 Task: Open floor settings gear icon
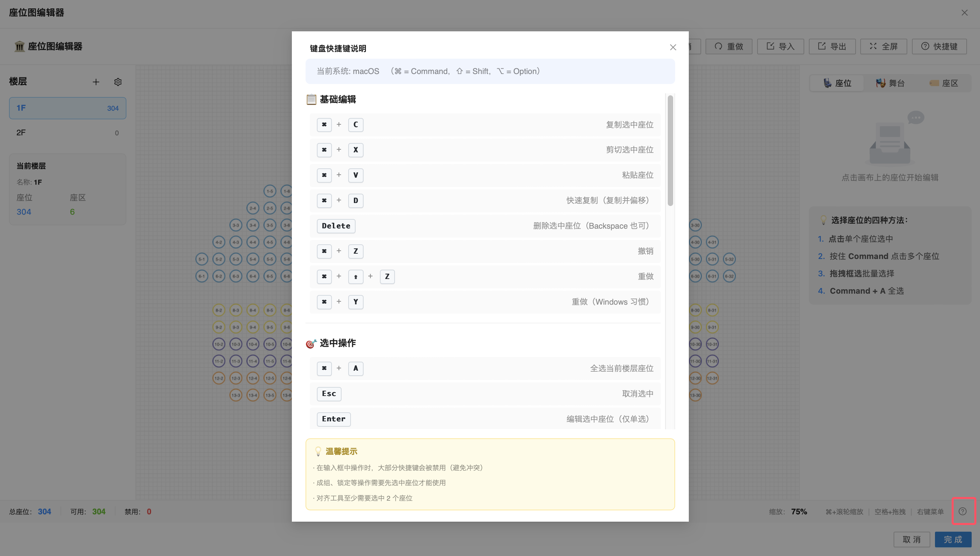click(118, 82)
